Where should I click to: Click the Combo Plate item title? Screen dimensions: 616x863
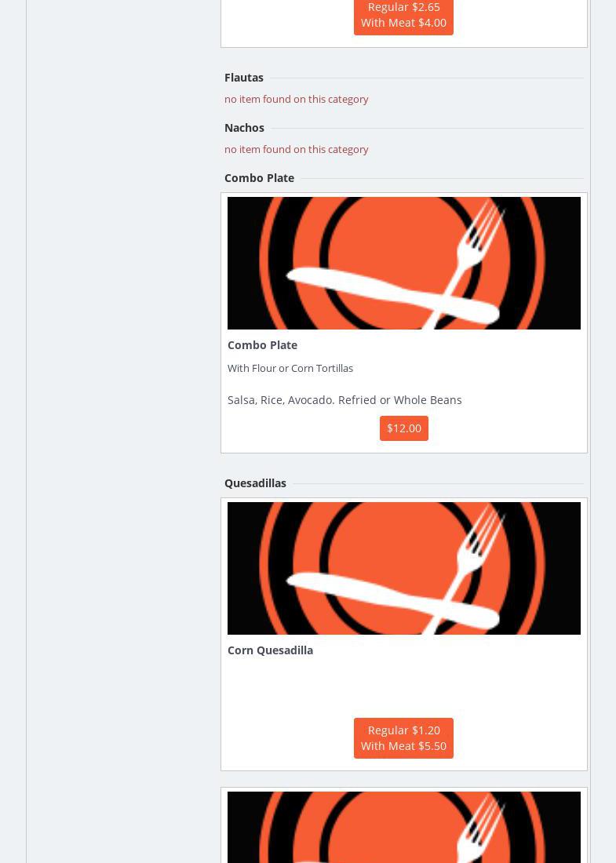point(262,345)
